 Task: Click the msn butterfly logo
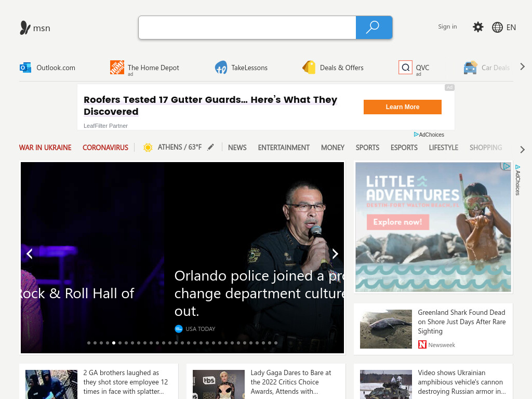point(25,28)
